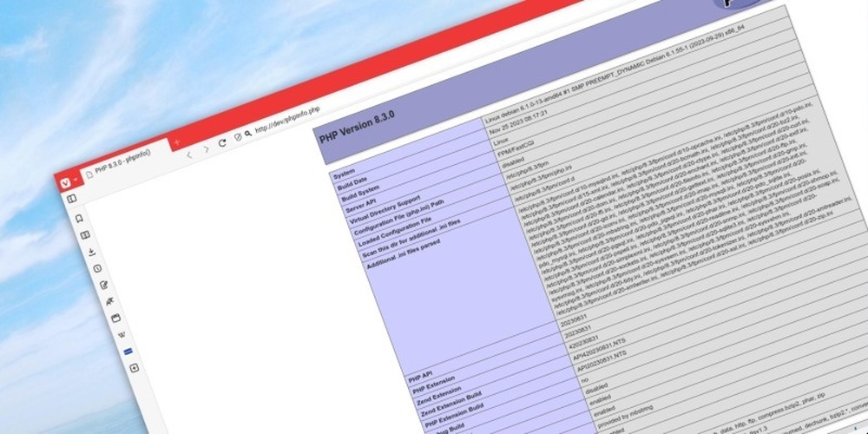868x434 pixels.
Task: Open the Reading List panel
Action: [x=85, y=235]
